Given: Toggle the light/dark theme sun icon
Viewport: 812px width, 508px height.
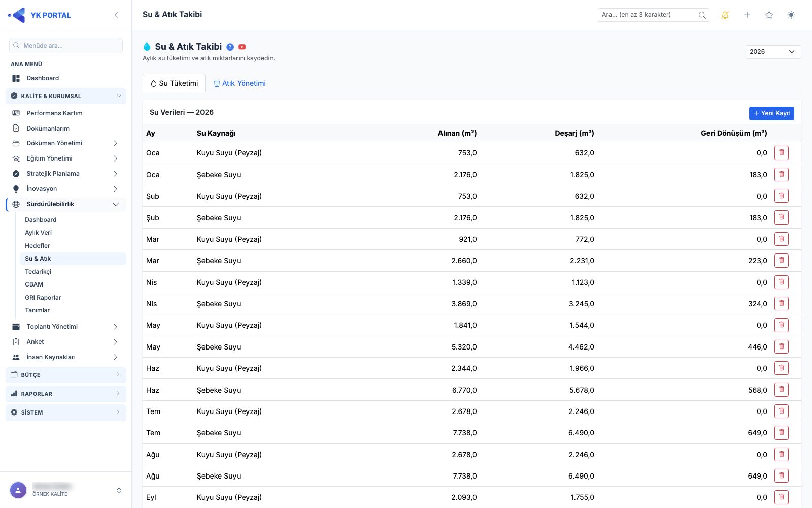Looking at the screenshot, I should click(791, 15).
